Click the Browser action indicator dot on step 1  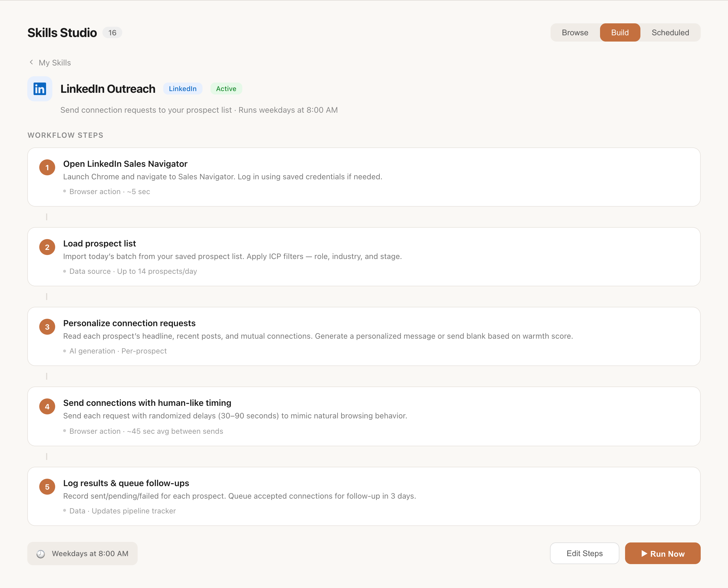(65, 191)
